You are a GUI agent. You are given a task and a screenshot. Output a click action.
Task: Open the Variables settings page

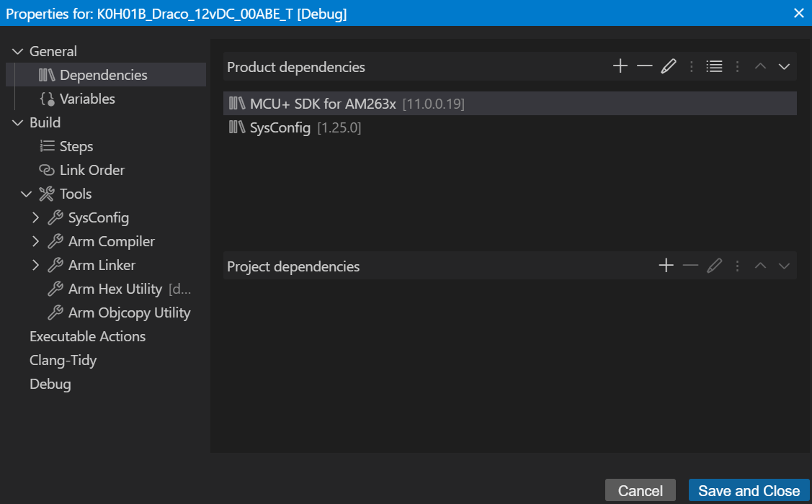coord(87,99)
